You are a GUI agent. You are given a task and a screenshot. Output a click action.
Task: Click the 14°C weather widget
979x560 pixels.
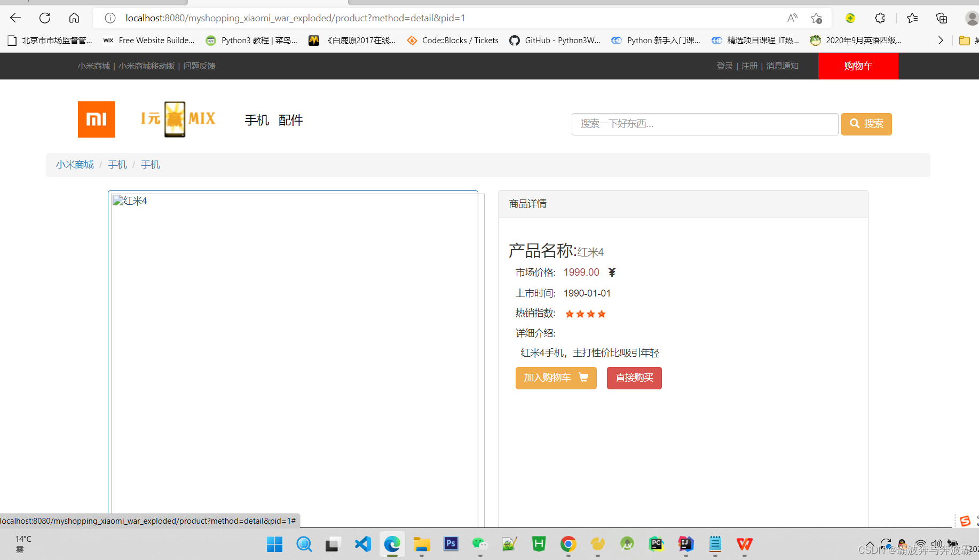coord(23,544)
